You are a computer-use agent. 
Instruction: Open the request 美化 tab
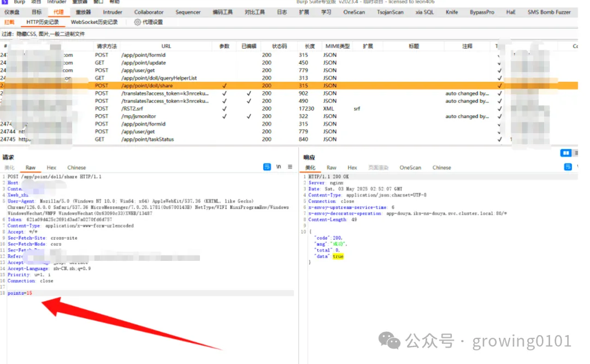9,168
